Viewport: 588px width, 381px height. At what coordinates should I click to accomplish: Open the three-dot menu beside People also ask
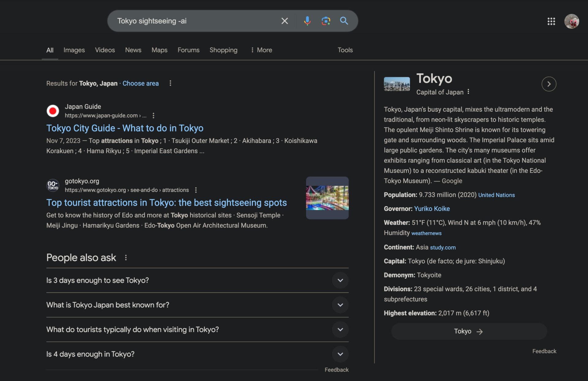126,258
